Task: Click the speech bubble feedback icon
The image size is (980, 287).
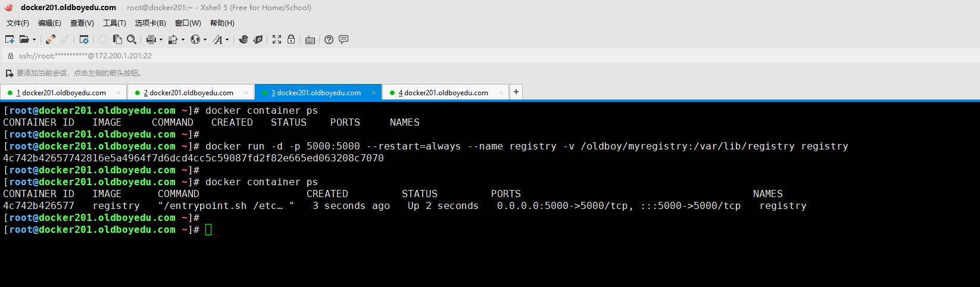Action: pos(344,39)
